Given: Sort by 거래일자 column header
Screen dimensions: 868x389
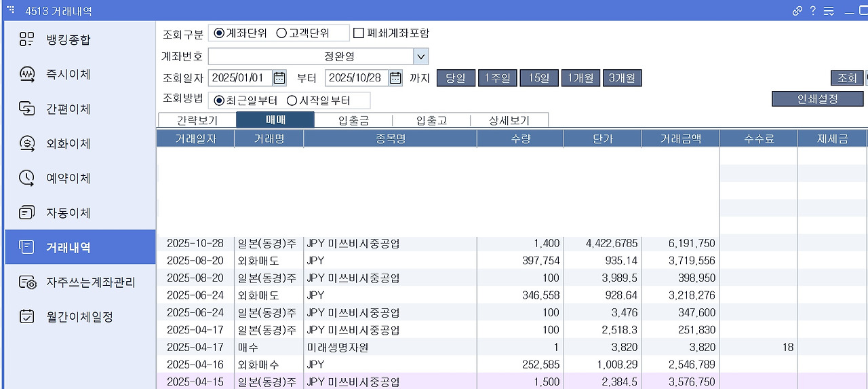Looking at the screenshot, I should (195, 138).
